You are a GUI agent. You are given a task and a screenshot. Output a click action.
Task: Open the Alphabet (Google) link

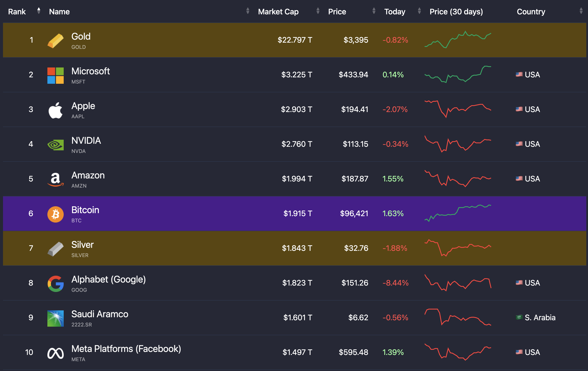pos(109,280)
